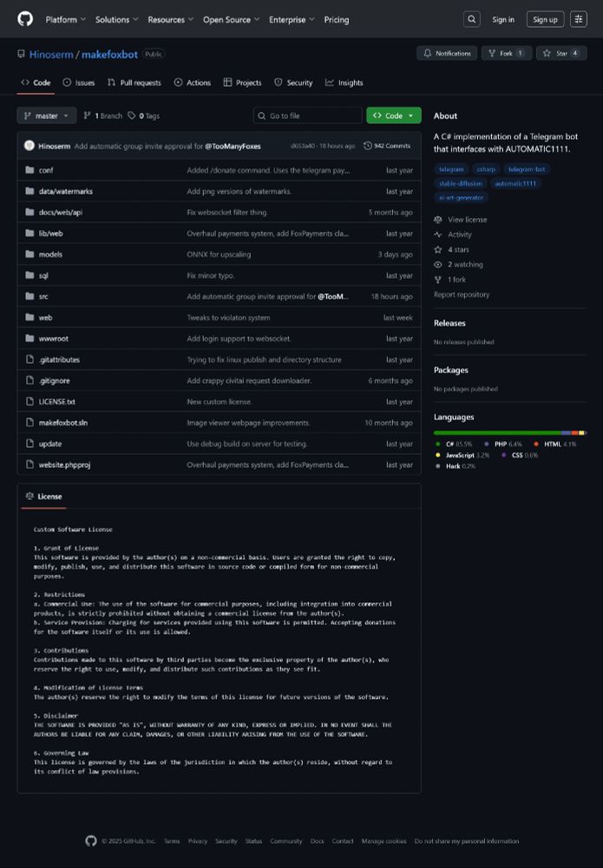
Task: Click the bell icon in Notifications button
Action: pos(427,53)
